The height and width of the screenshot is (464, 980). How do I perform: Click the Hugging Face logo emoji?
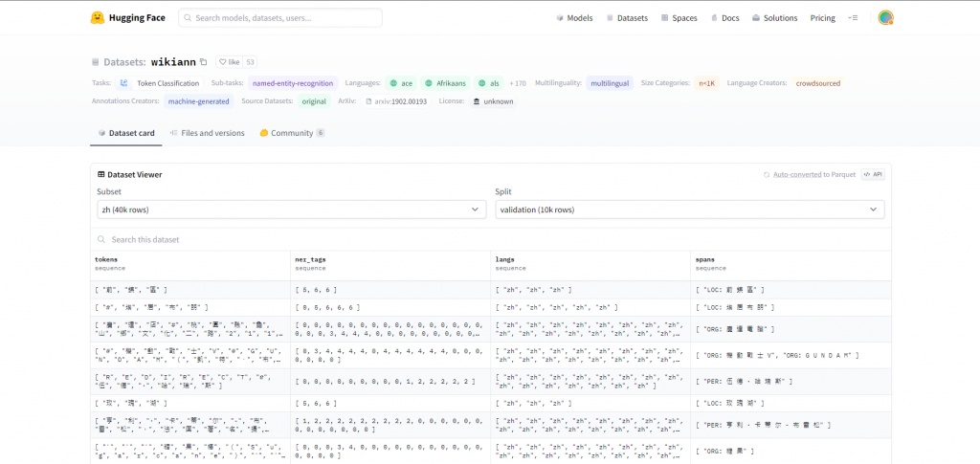pyautogui.click(x=97, y=18)
